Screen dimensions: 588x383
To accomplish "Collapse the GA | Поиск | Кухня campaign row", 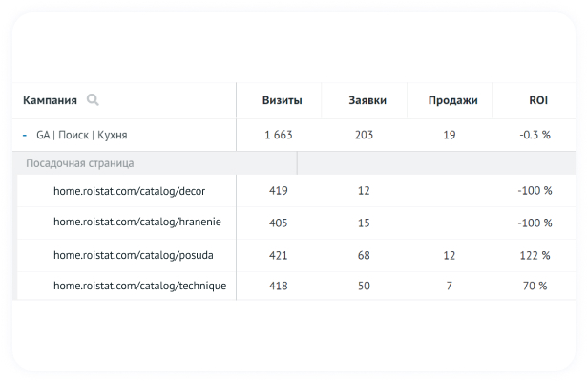I will point(25,135).
